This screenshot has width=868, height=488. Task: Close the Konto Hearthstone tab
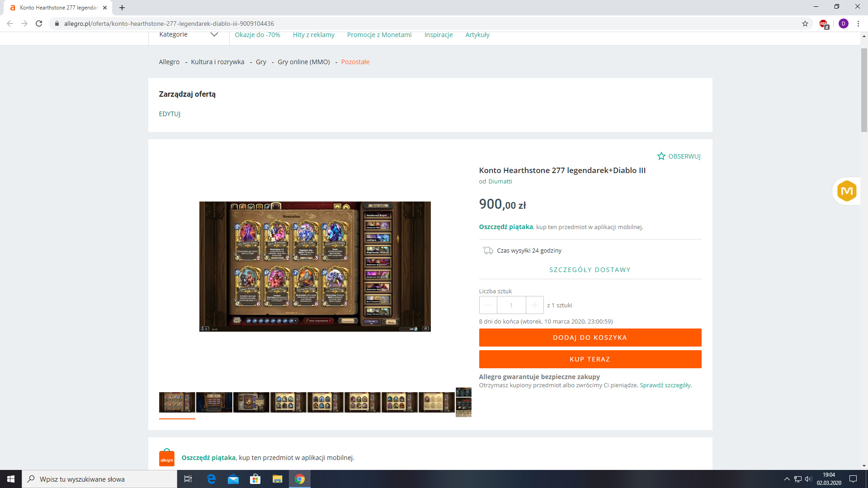tap(105, 8)
